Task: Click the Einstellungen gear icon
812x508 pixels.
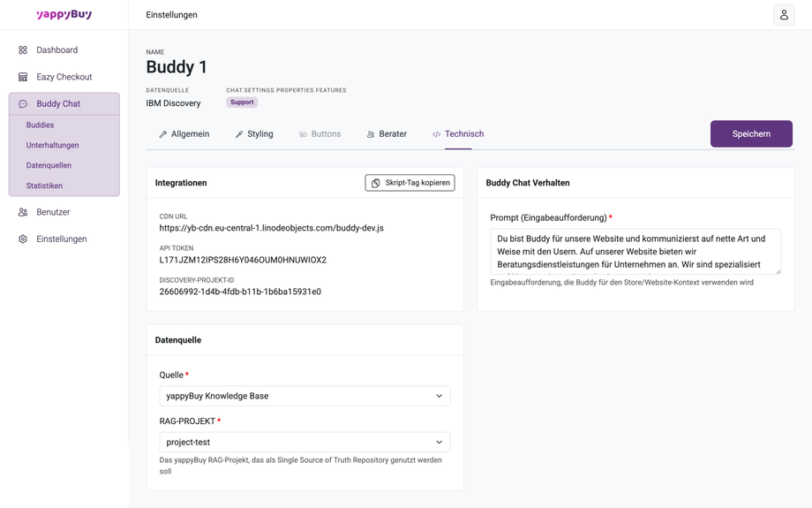Action: 23,239
